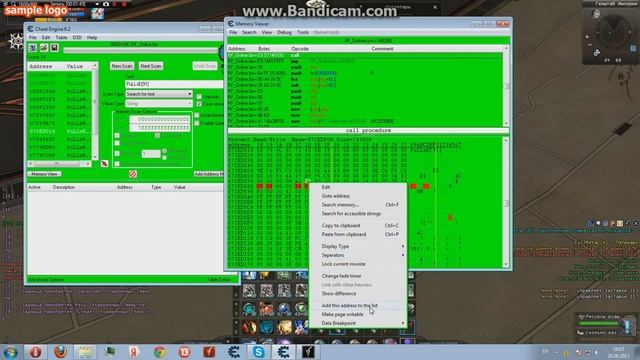Click Table Extras in Cheat Engine

[219, 280]
